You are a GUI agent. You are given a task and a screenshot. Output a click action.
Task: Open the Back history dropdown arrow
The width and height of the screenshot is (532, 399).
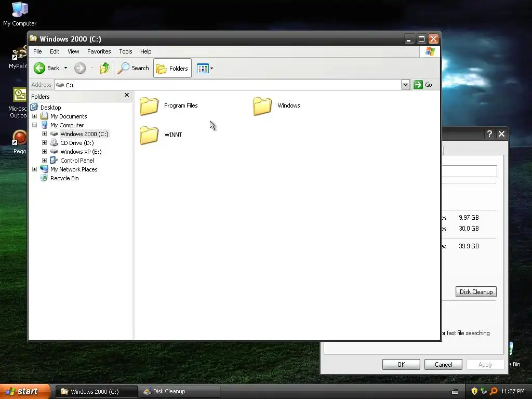[x=66, y=68]
